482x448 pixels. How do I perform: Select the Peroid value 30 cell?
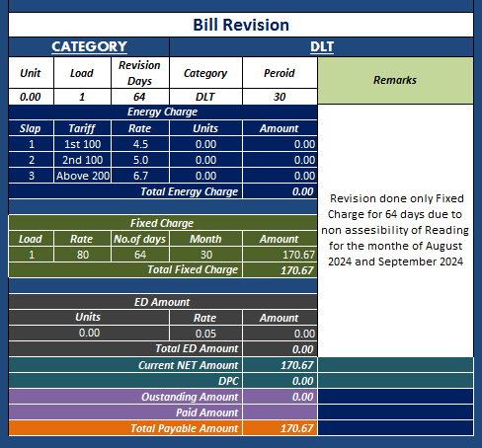coord(280,97)
